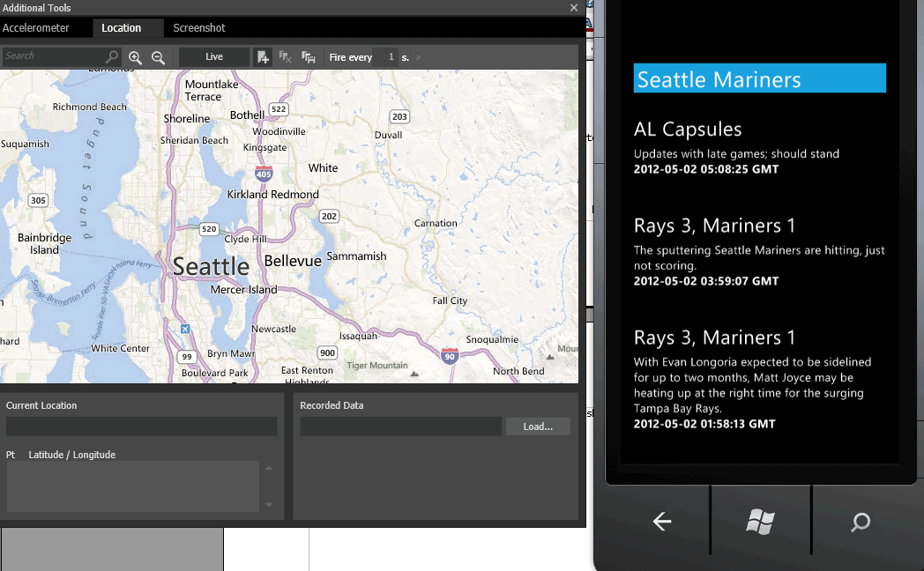Image resolution: width=924 pixels, height=571 pixels.
Task: Click the route 520 marker on map
Action: pyautogui.click(x=209, y=229)
